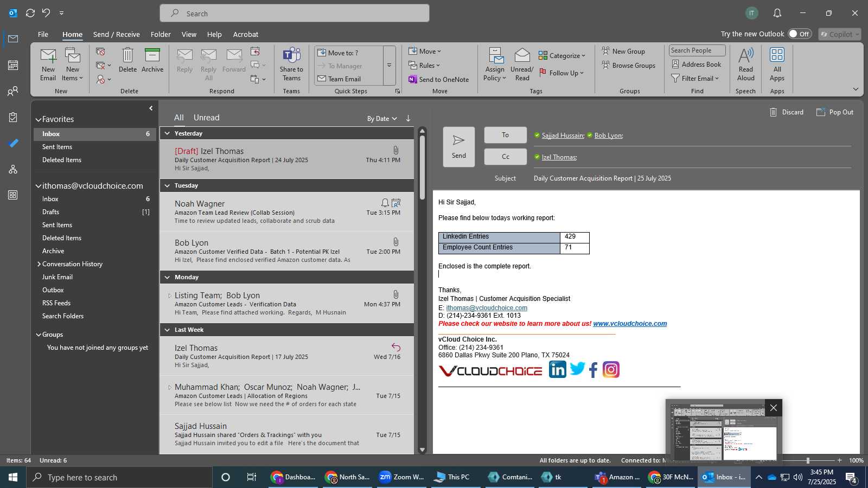Switch to the Send / Receive tab
The width and height of the screenshot is (868, 488).
[117, 34]
